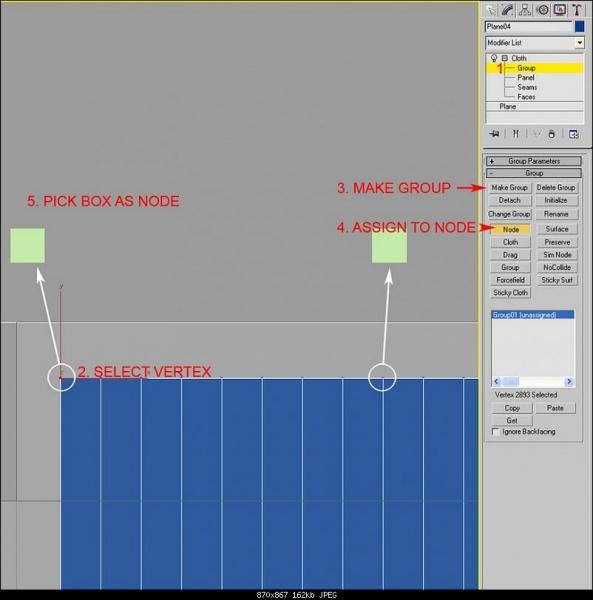Open the Hierarchy command panel tab
The image size is (593, 600).
click(x=525, y=10)
